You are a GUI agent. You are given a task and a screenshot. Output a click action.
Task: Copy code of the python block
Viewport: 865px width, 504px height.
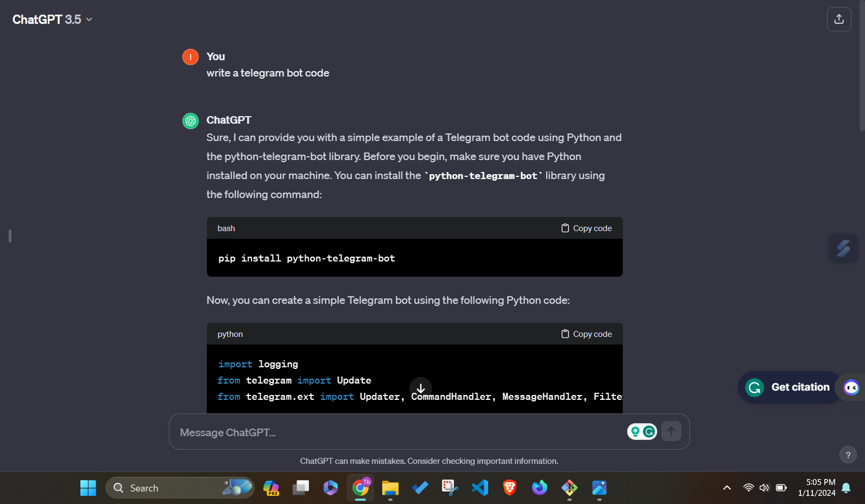coord(586,334)
